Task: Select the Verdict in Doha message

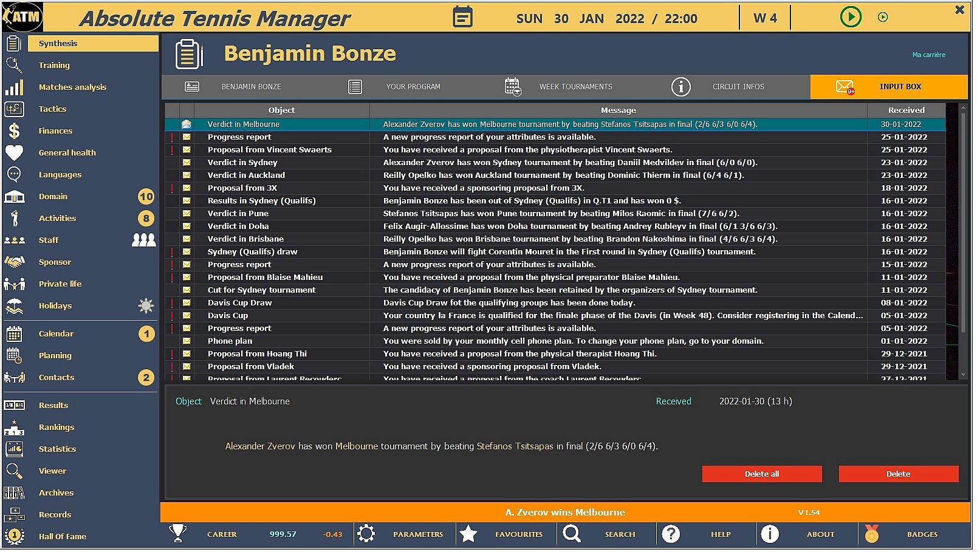Action: click(555, 227)
